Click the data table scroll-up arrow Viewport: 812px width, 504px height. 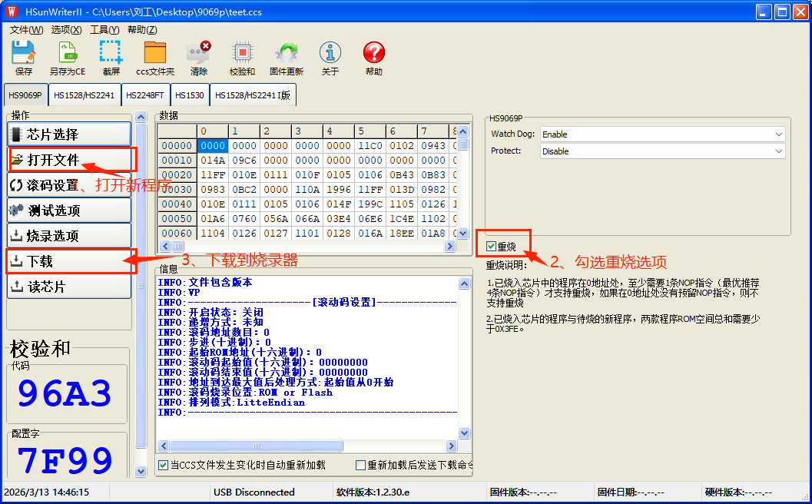463,131
